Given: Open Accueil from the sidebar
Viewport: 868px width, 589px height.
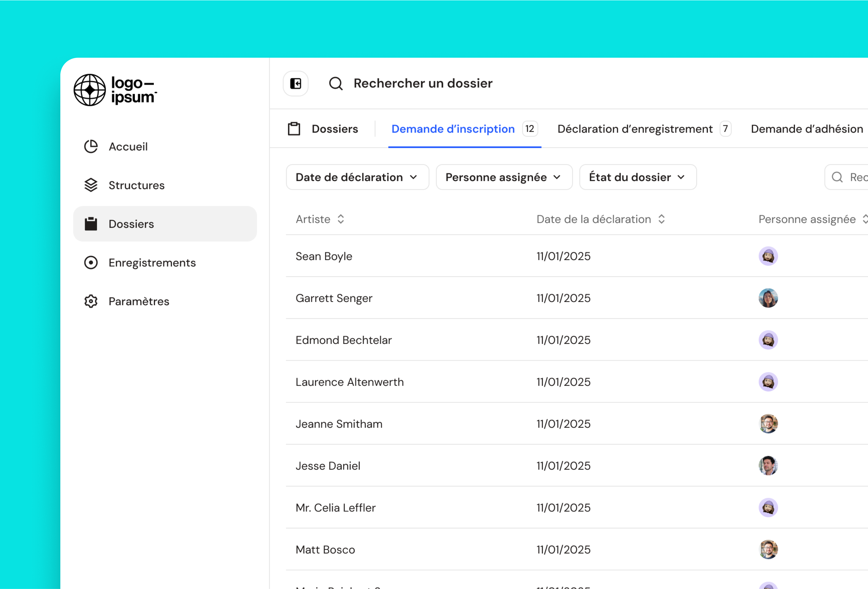Looking at the screenshot, I should (x=128, y=147).
